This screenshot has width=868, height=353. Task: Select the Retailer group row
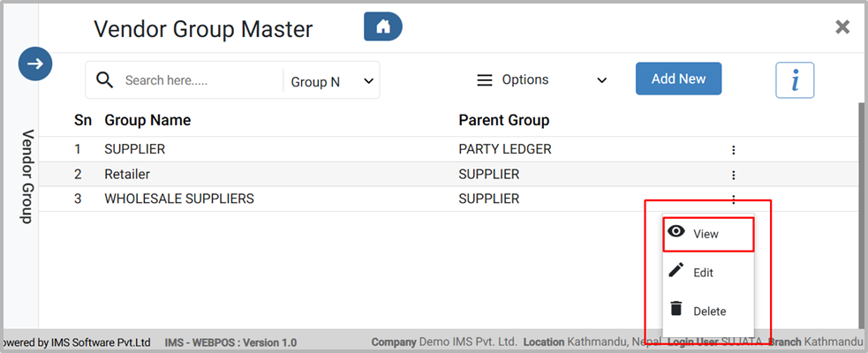pos(128,175)
